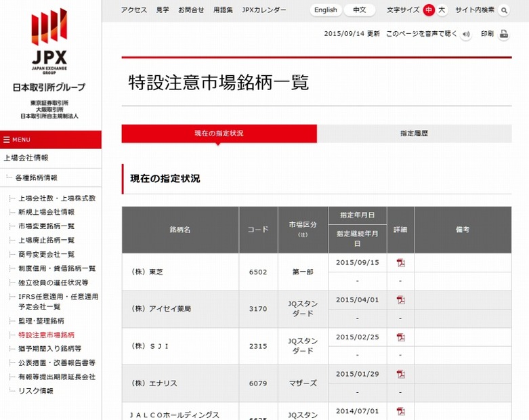This screenshot has height=420, width=529.
Task: Open アクセス in top navigation
Action: tap(134, 10)
